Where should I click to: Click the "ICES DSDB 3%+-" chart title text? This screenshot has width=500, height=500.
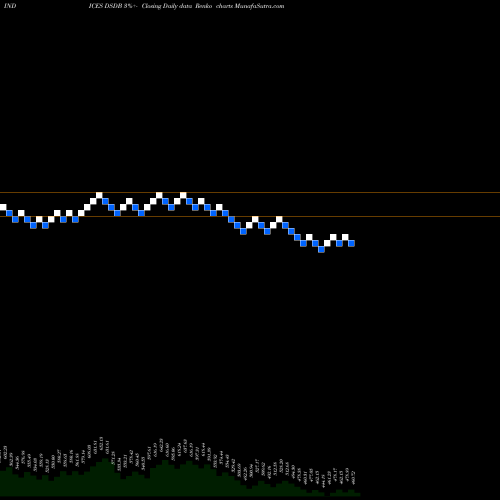pos(113,6)
